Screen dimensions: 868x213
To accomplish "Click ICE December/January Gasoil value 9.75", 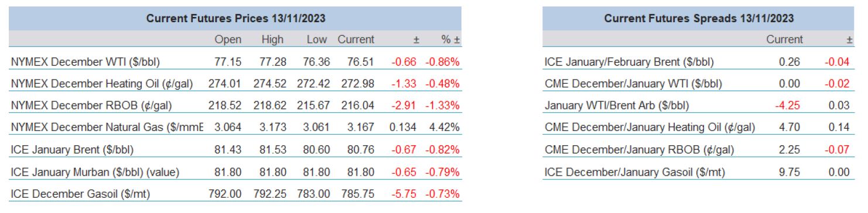I will tap(791, 172).
